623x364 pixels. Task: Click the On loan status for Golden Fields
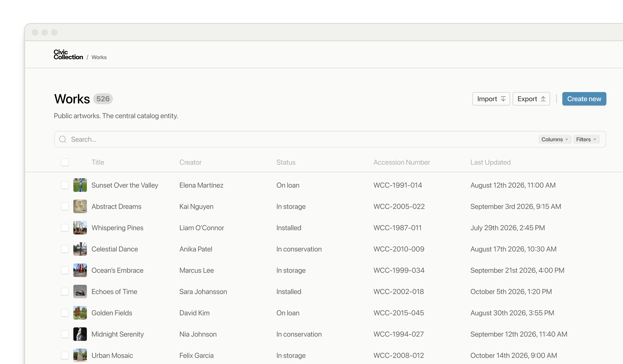coord(288,313)
